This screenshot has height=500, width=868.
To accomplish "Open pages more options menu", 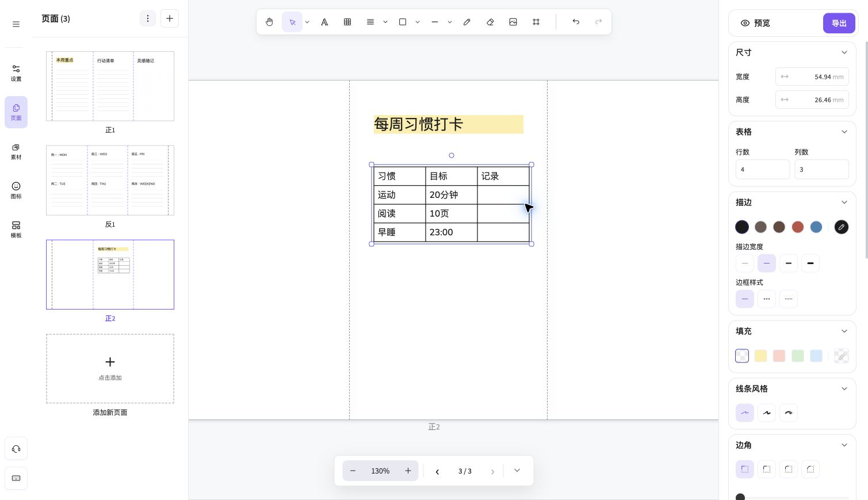I will tap(148, 18).
